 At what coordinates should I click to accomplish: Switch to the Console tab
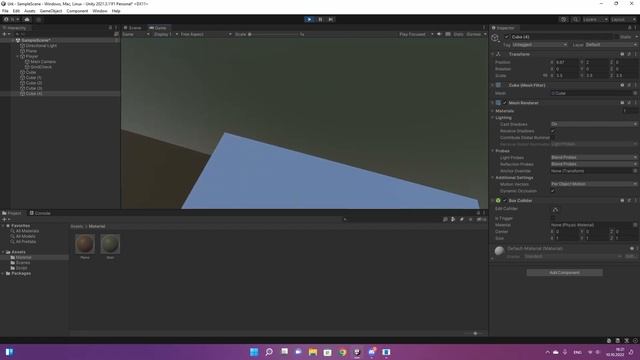pyautogui.click(x=40, y=213)
